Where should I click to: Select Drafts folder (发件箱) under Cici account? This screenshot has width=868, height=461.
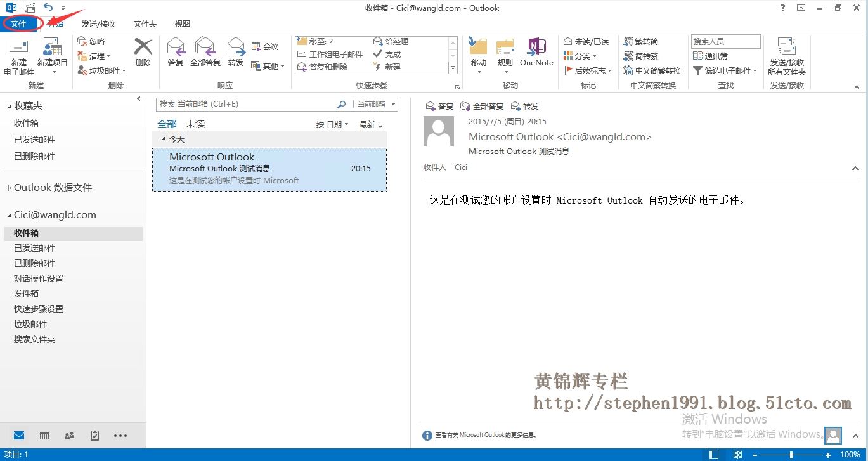[27, 294]
